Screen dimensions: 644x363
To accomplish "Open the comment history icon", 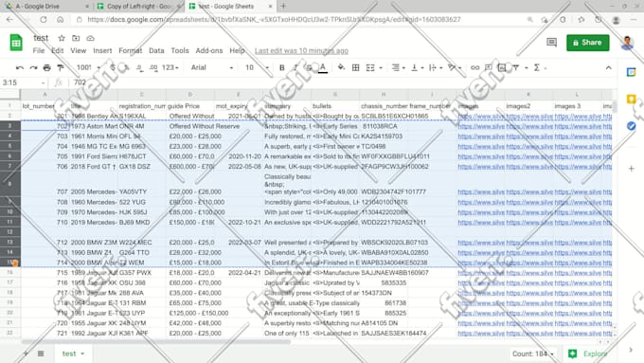I will coord(551,43).
